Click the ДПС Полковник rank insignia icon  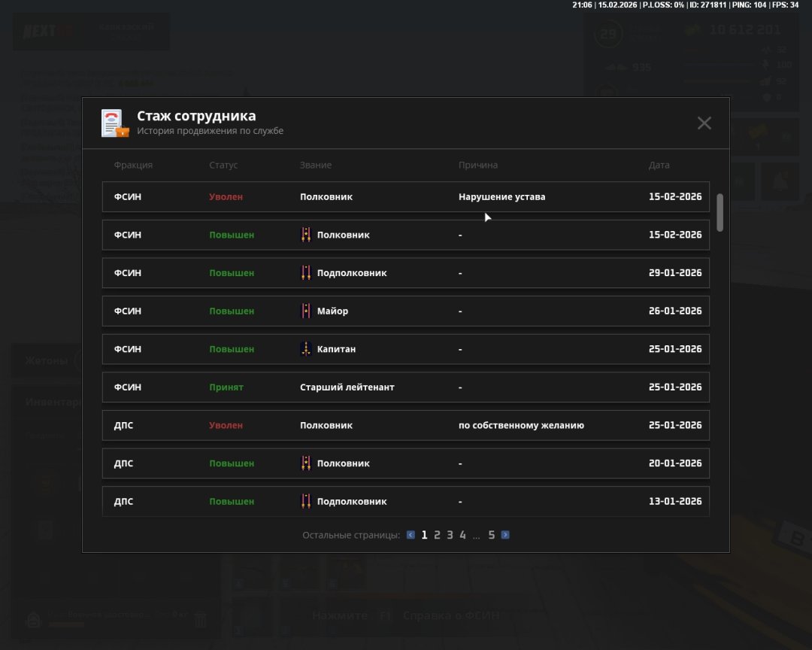(306, 463)
